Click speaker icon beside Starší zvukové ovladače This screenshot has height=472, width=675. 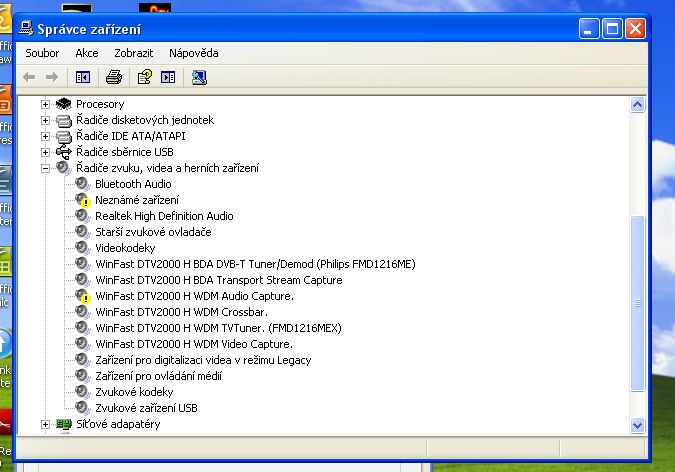point(82,231)
